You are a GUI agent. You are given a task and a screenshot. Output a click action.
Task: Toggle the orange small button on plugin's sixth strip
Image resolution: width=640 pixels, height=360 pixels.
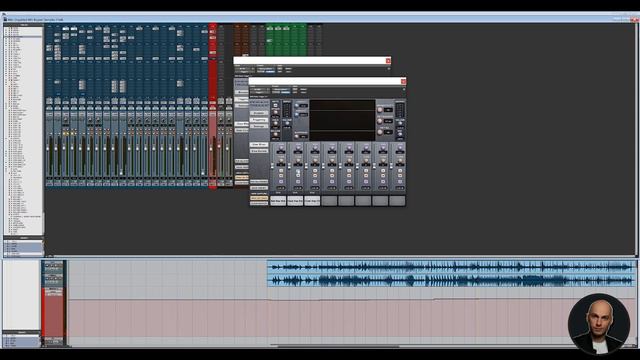[366, 176]
